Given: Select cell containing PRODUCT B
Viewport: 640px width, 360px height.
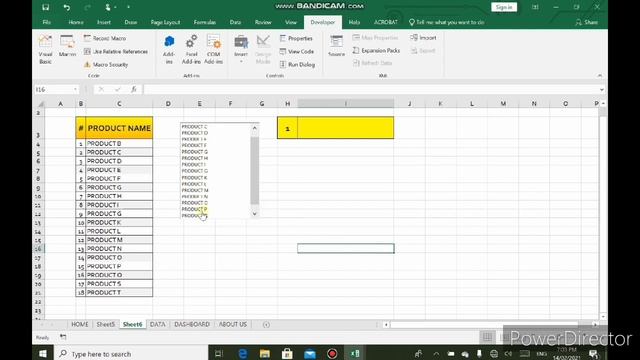Looking at the screenshot, I should (119, 143).
